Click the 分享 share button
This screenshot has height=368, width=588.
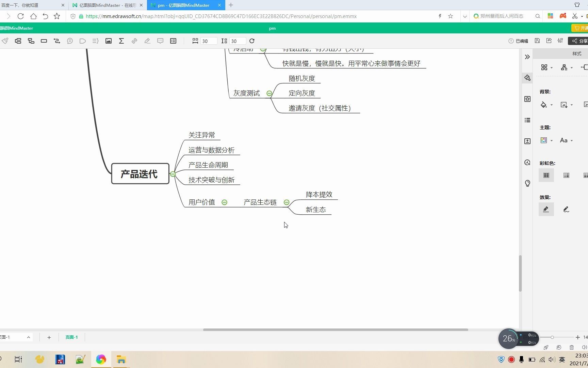579,41
